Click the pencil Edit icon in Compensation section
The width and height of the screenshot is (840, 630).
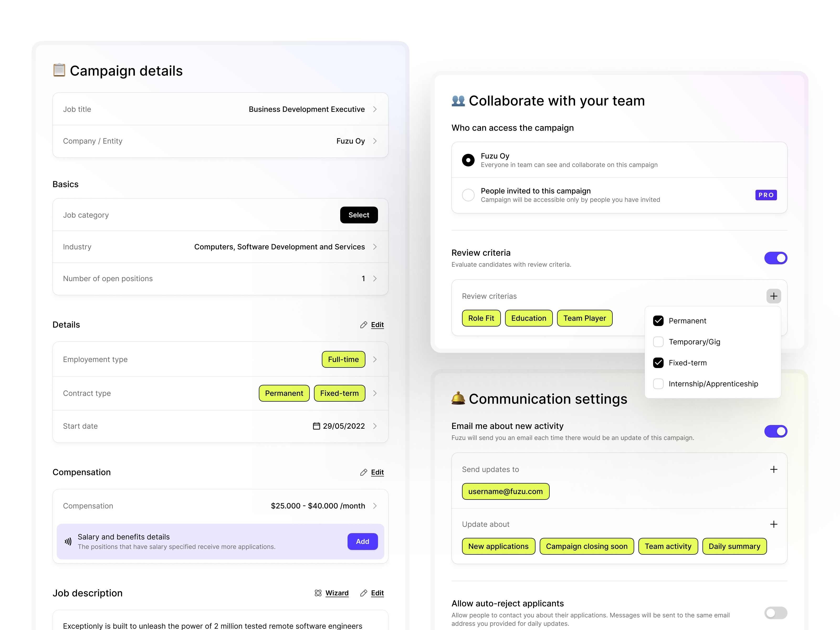(x=364, y=472)
